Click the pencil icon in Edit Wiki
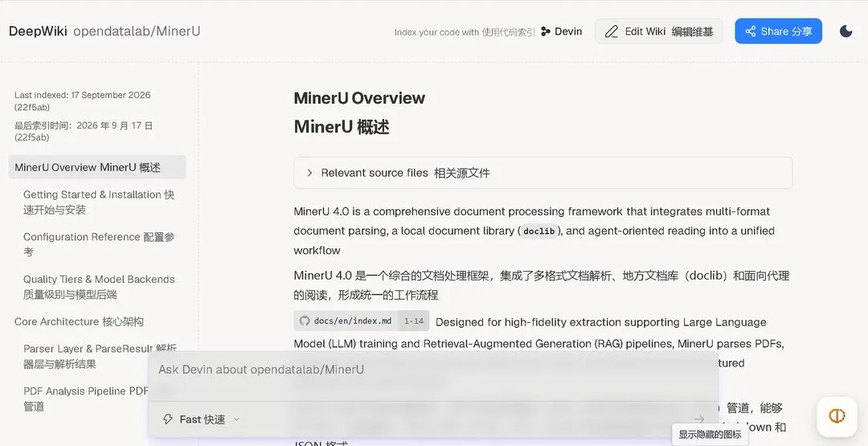 [611, 31]
